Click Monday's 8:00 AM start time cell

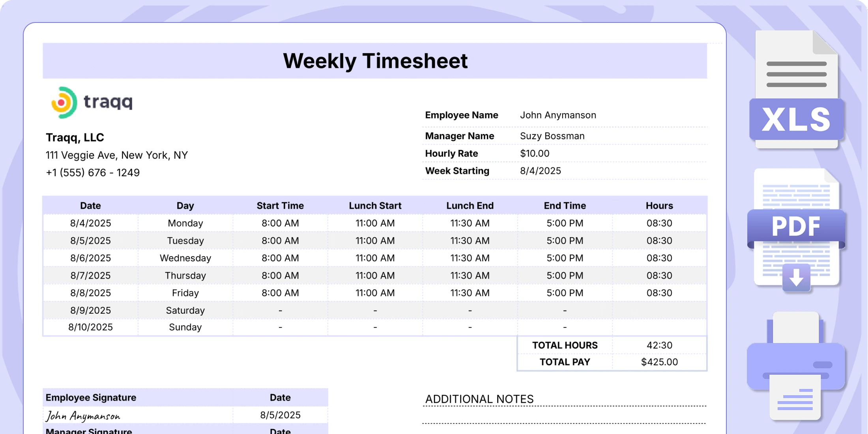(x=280, y=223)
